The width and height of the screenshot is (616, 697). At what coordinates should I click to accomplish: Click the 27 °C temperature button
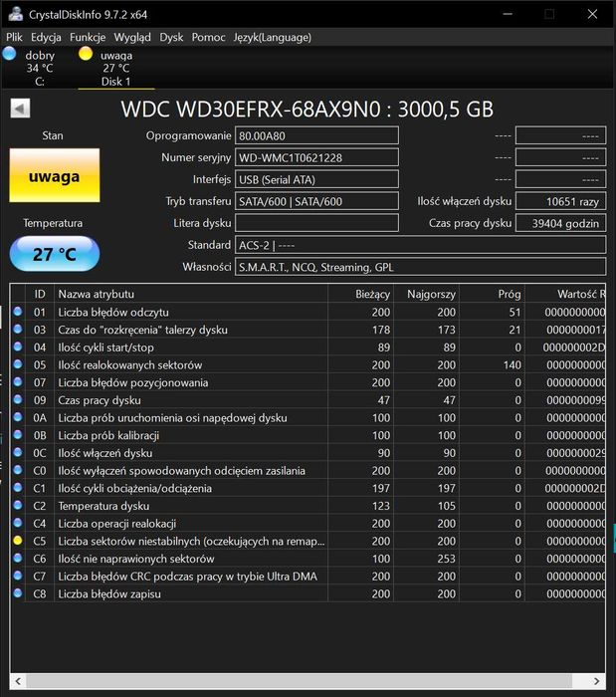coord(54,254)
